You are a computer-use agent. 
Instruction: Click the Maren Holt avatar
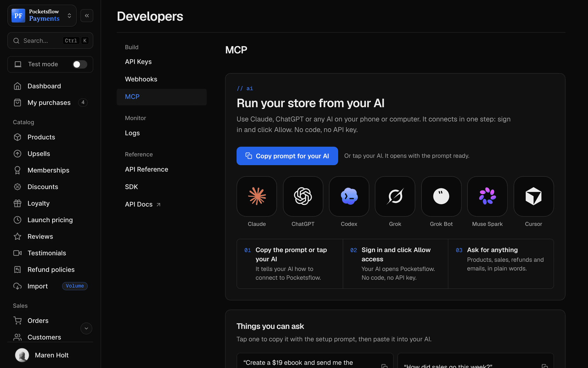[22, 355]
